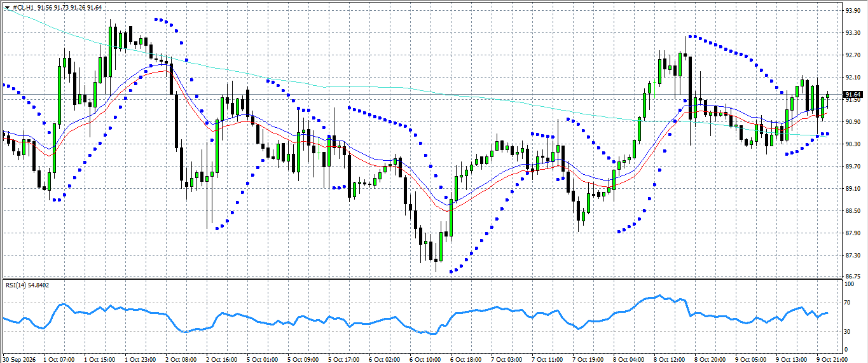
Task: Click the current price tag 91.64
Action: point(852,95)
